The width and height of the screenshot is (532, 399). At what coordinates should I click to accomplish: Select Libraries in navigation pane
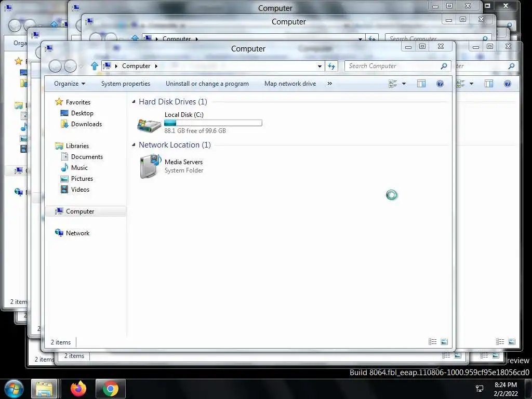pyautogui.click(x=77, y=146)
